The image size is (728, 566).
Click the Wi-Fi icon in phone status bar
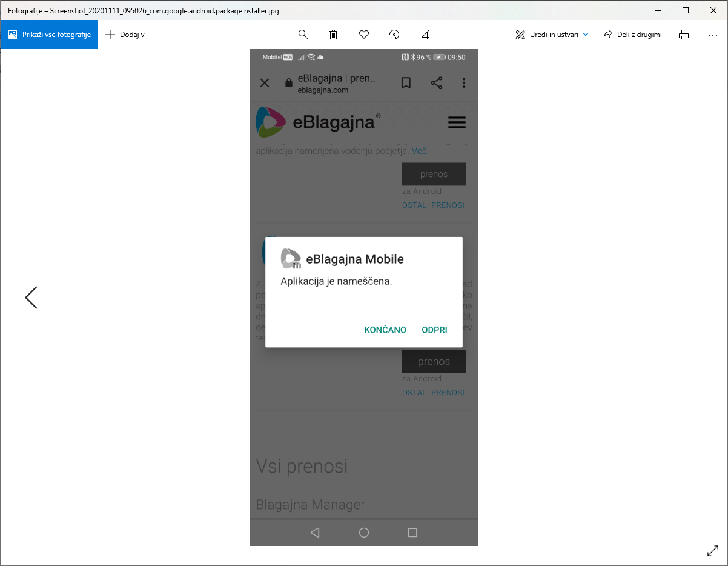311,57
